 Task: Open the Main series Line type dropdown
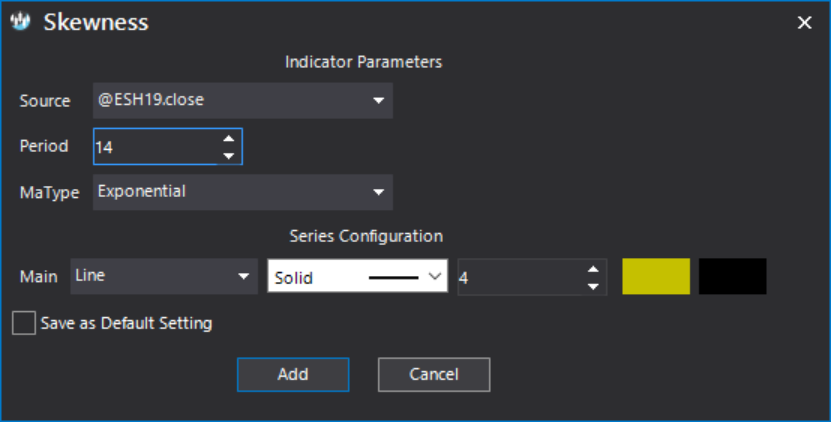(164, 276)
